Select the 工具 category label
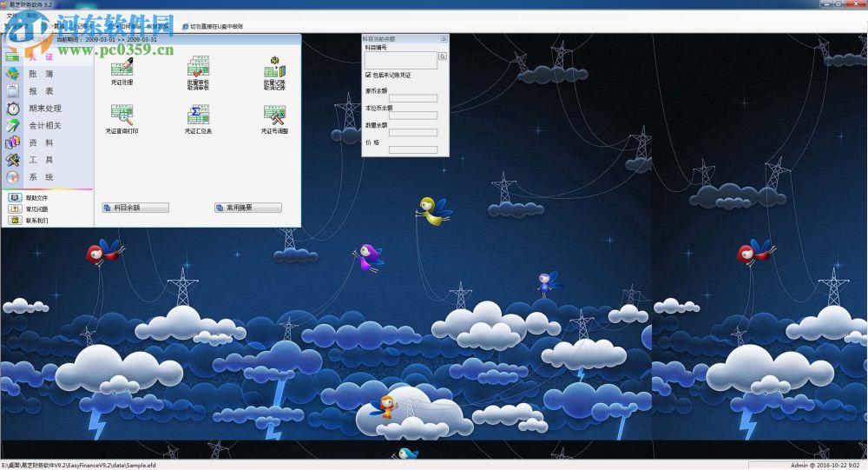 click(42, 160)
